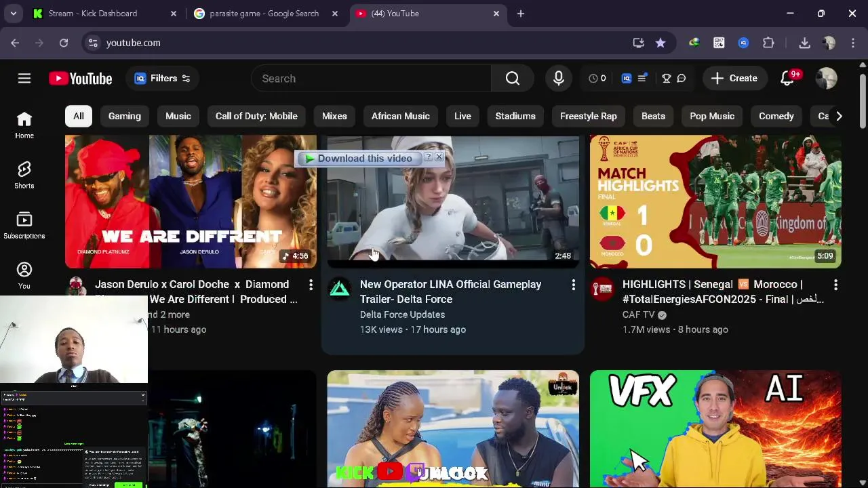Click the YouTube logo
This screenshot has height=488, width=868.
tap(80, 79)
